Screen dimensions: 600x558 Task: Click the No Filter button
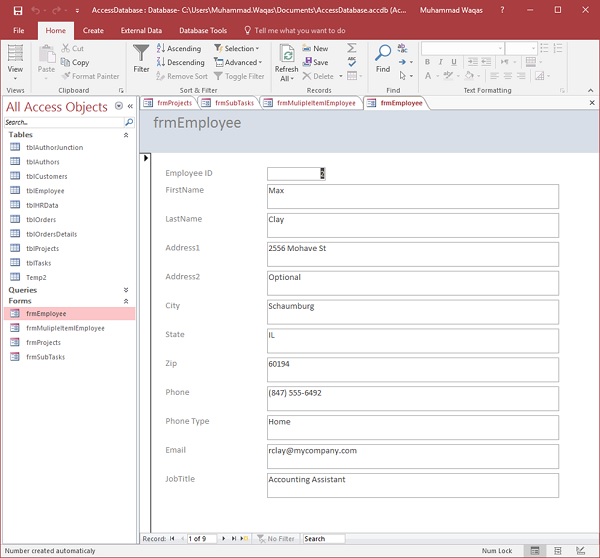click(x=275, y=539)
